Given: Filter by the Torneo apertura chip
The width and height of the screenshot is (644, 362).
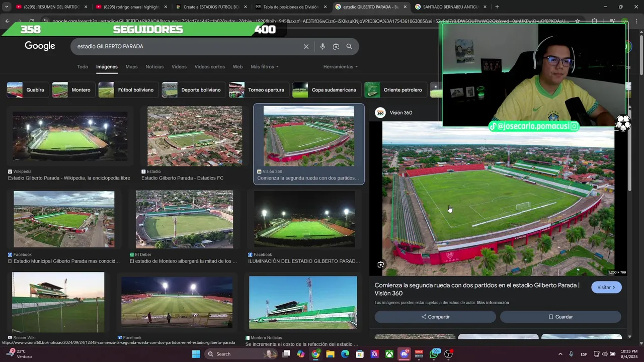Looking at the screenshot, I should click(x=259, y=90).
